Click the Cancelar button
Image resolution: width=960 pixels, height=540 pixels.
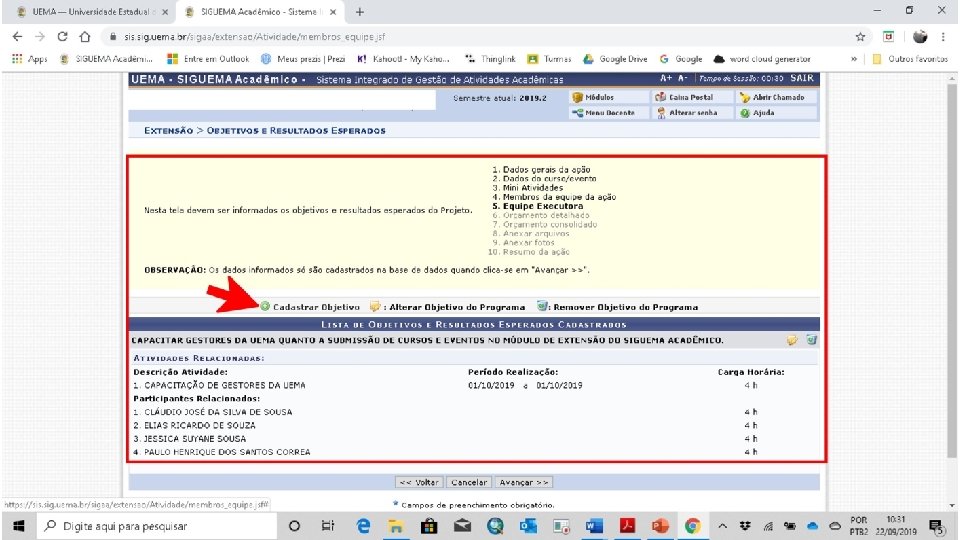point(468,482)
